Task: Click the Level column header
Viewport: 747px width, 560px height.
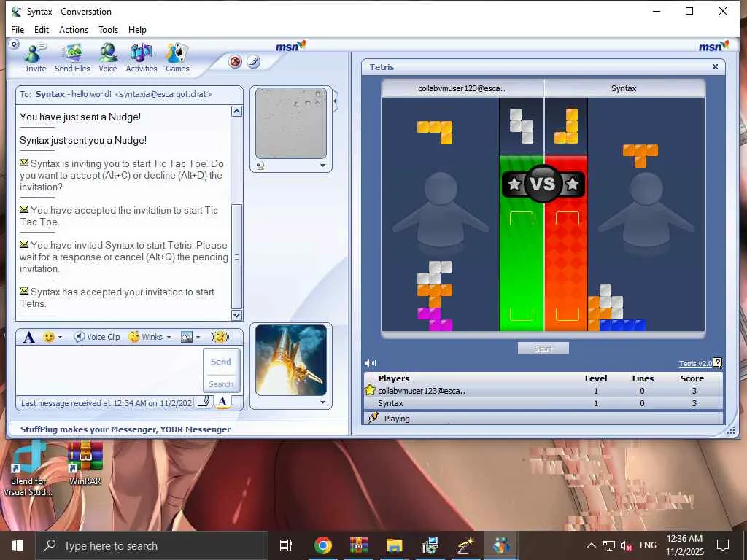Action: tap(596, 378)
